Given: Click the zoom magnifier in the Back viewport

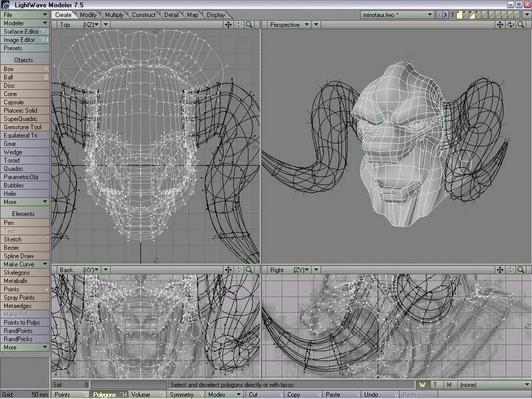Looking at the screenshot, I should point(249,270).
